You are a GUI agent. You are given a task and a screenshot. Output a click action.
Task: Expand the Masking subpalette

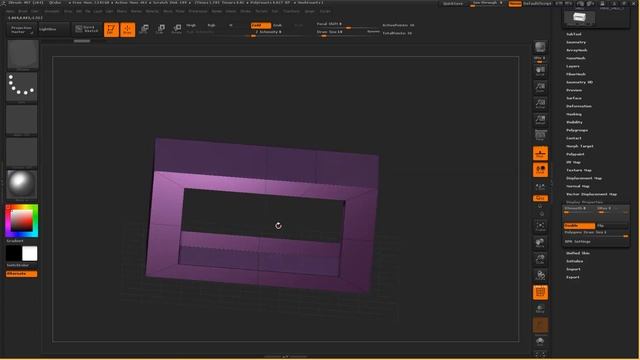click(574, 114)
